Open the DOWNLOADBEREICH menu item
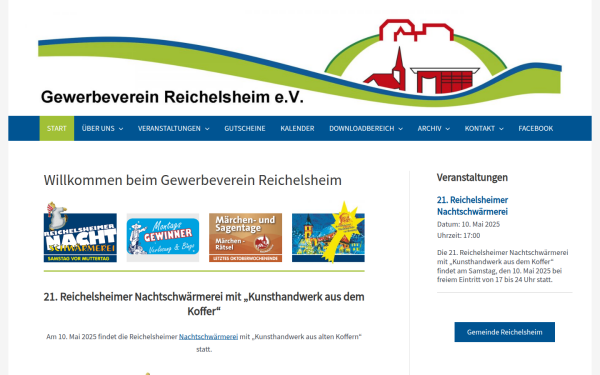 362,129
